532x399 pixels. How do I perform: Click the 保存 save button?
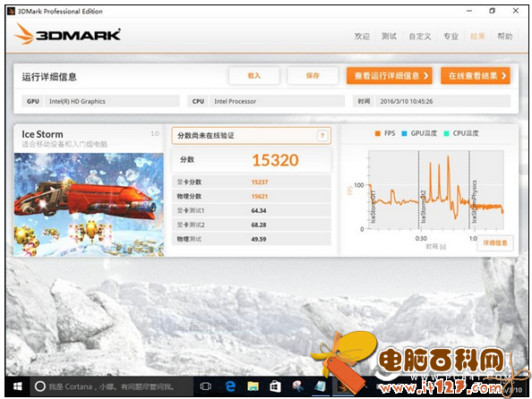tap(313, 76)
